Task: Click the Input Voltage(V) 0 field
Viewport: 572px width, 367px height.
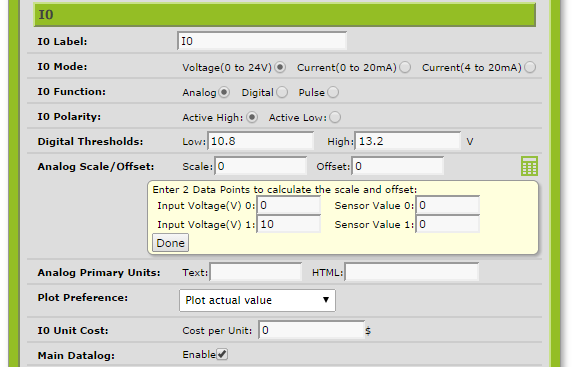Action: click(289, 205)
